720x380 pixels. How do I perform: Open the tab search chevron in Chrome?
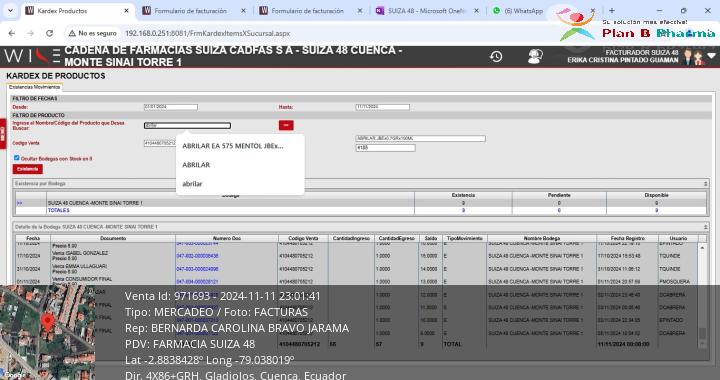[10, 11]
